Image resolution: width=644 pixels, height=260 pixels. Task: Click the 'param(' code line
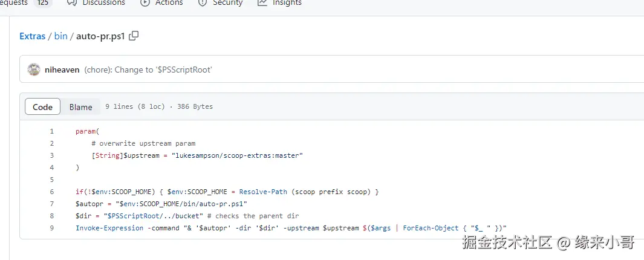[88, 131]
